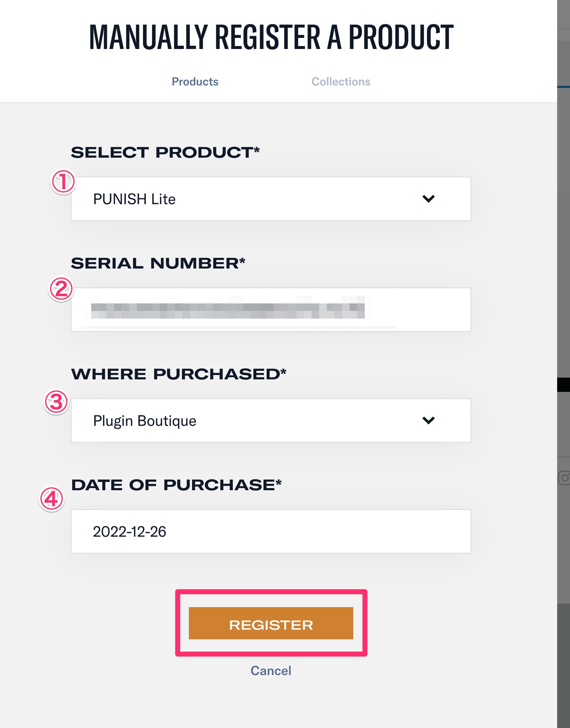Click the chevron arrow beside Plugin Boutique
570x728 pixels.
tap(428, 420)
